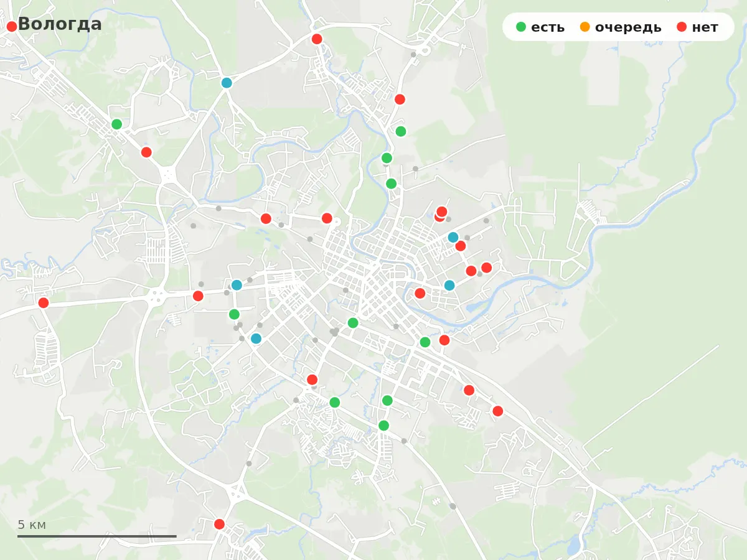Screen dimensions: 747x560
Task: Open the northernmost green marker on the map
Action: (x=116, y=124)
